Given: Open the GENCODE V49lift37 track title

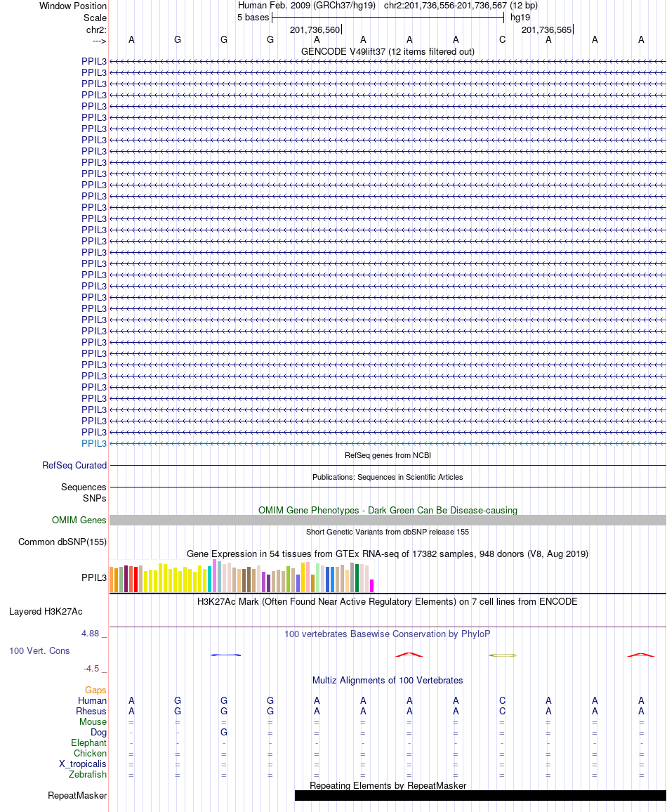Looking at the screenshot, I should tap(388, 51).
